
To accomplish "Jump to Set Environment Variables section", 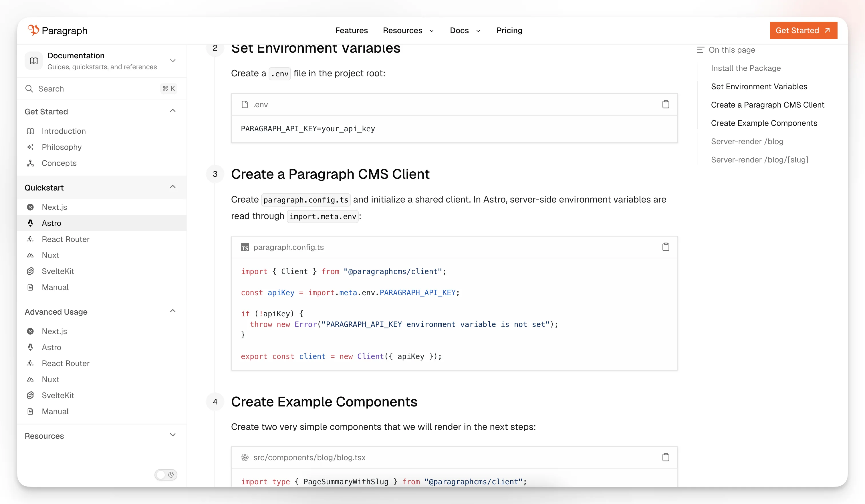I will click(x=759, y=86).
